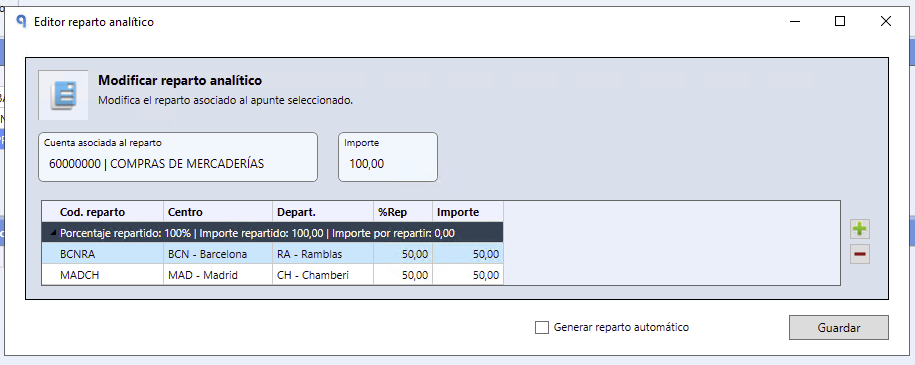Add a new distribution row with plus icon
The width and height of the screenshot is (915, 365).
860,229
